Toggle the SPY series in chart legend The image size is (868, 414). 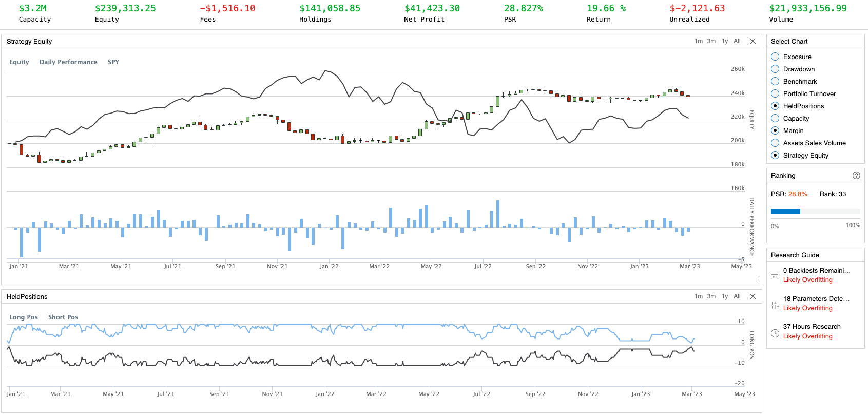[x=113, y=62]
